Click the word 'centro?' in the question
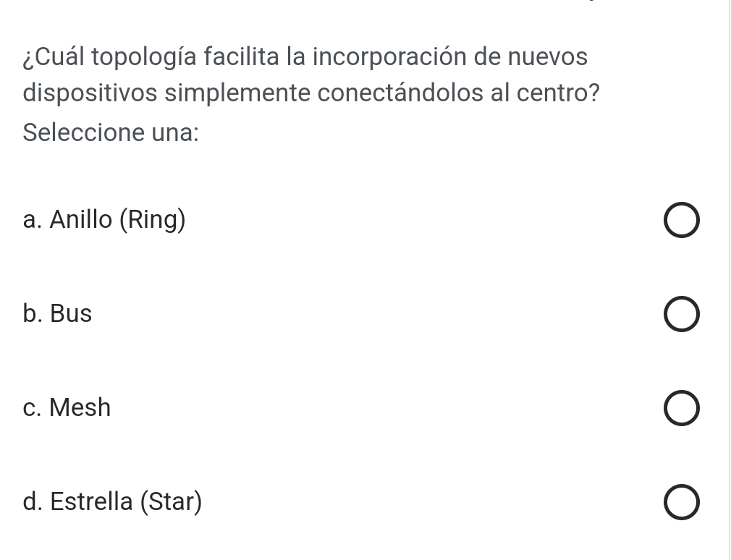 pyautogui.click(x=558, y=93)
